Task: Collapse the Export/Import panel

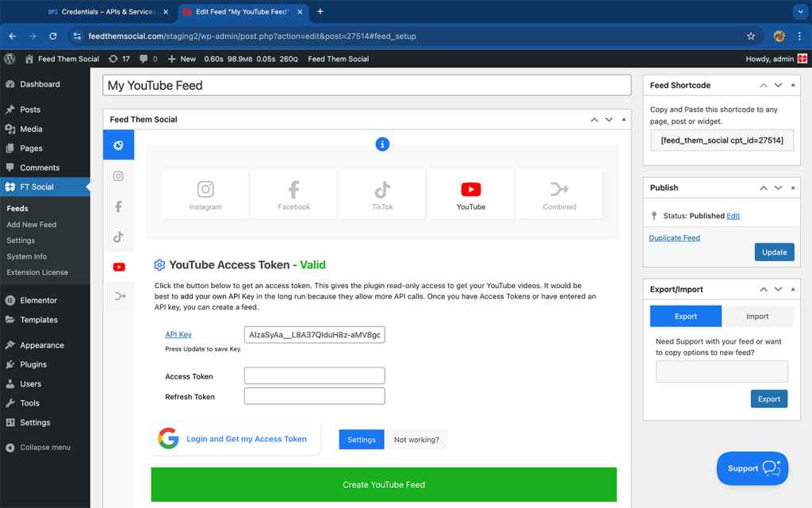Action: [793, 289]
